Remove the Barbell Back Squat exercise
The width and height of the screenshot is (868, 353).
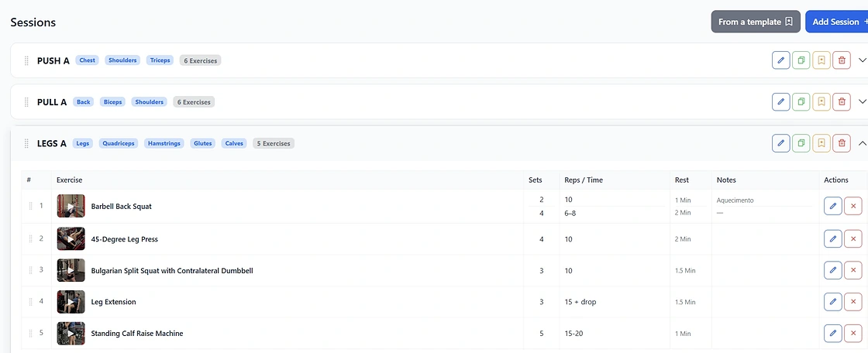click(853, 207)
